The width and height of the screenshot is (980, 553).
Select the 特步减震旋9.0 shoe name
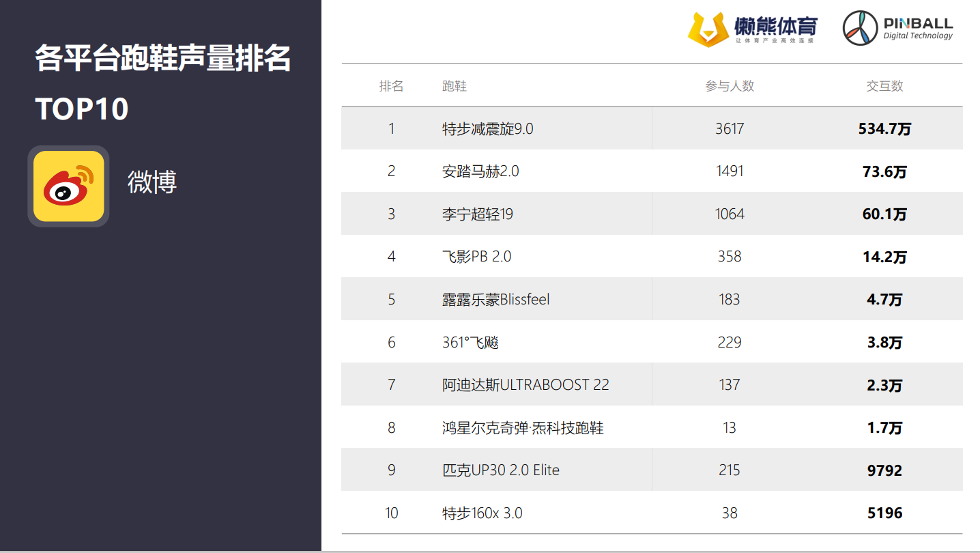tap(487, 129)
